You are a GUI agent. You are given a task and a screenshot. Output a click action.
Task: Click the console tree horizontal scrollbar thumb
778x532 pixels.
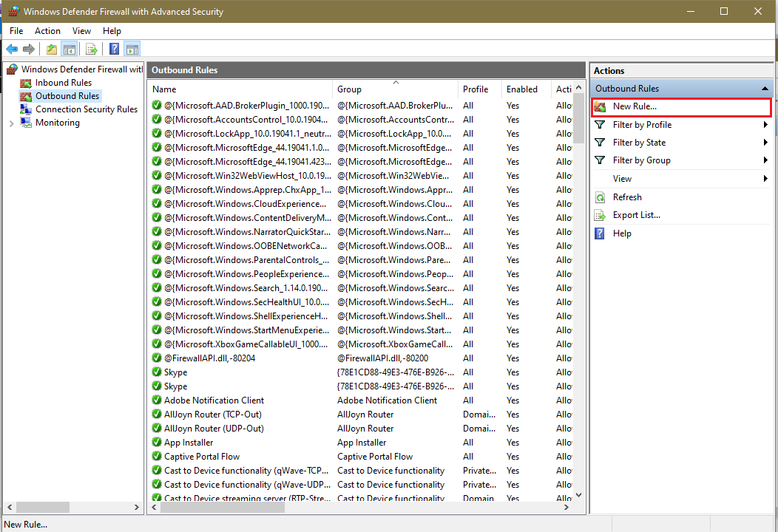click(x=43, y=508)
